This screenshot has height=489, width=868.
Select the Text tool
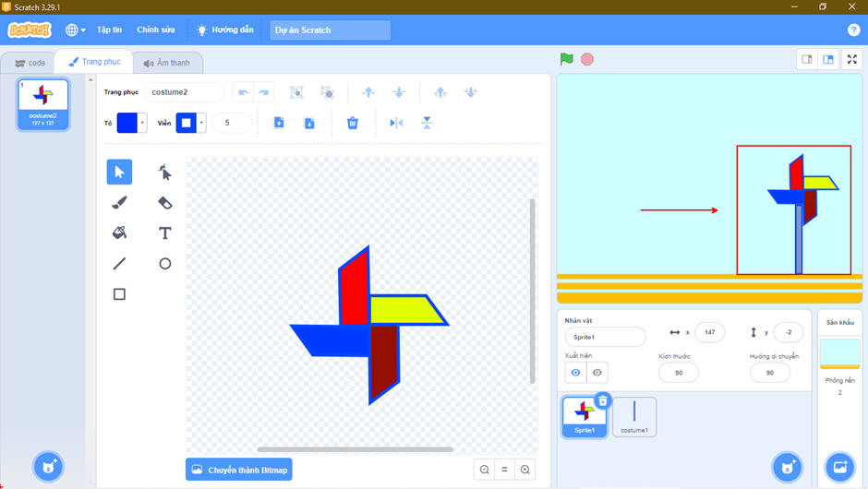click(x=164, y=233)
